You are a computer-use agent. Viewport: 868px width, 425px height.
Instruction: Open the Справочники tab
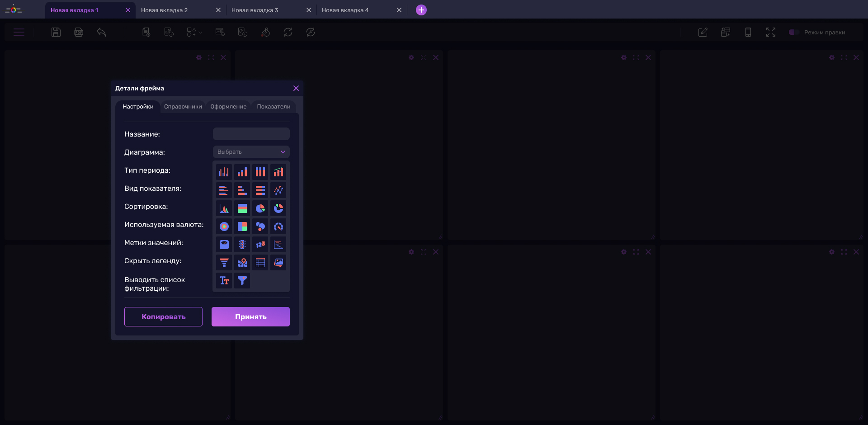click(x=183, y=107)
